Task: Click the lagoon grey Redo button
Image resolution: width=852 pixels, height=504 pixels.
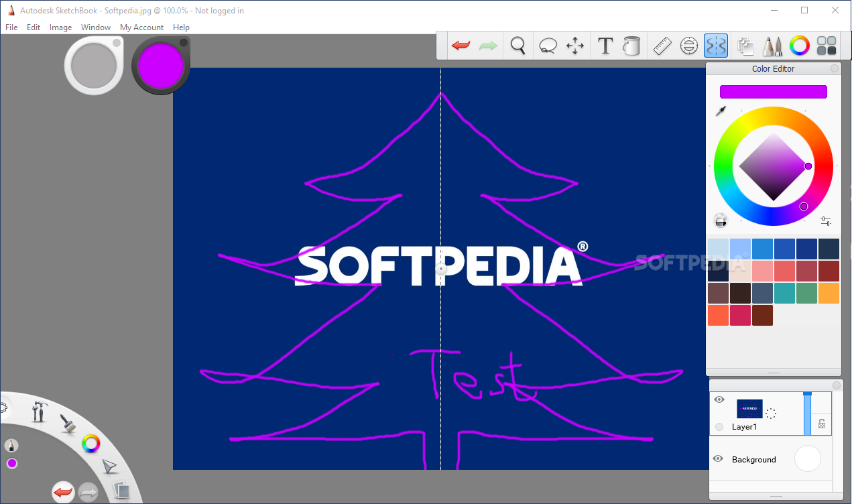Action: click(x=88, y=493)
